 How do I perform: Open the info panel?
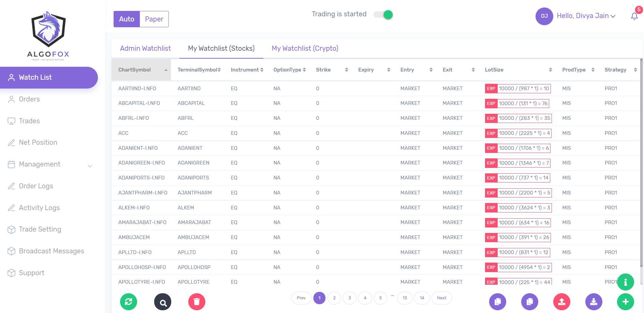point(625,282)
